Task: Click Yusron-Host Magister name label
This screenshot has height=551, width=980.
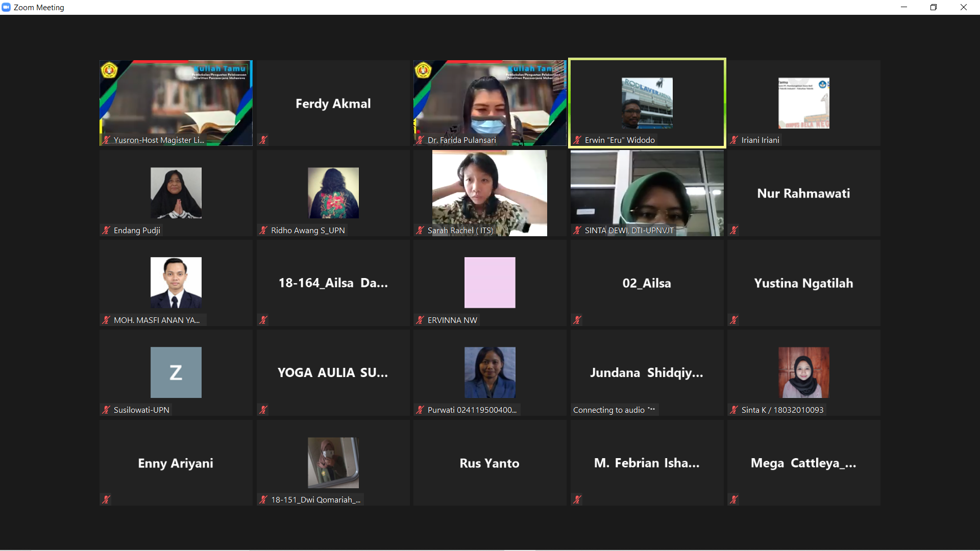Action: pos(158,140)
